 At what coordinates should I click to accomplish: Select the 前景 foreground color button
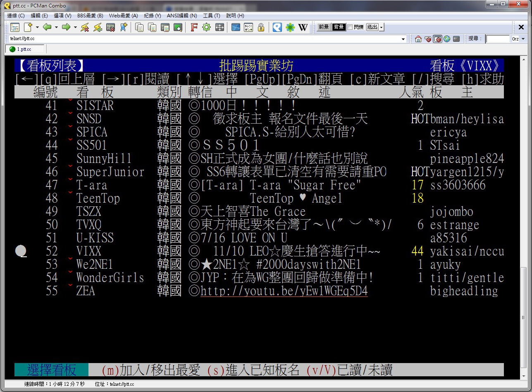coord(324,27)
